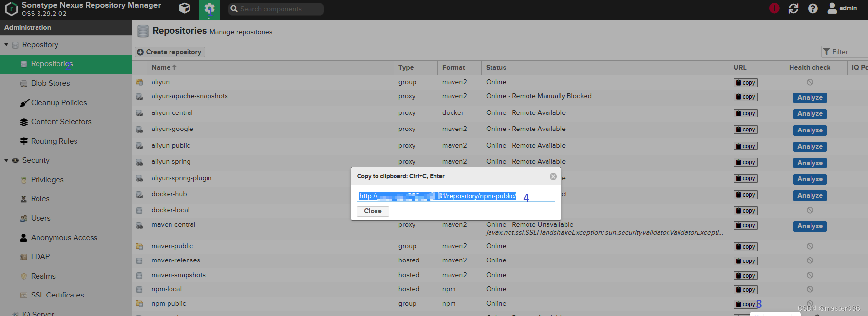This screenshot has height=316, width=868.
Task: Click the aliyun group repository icon
Action: click(x=139, y=82)
